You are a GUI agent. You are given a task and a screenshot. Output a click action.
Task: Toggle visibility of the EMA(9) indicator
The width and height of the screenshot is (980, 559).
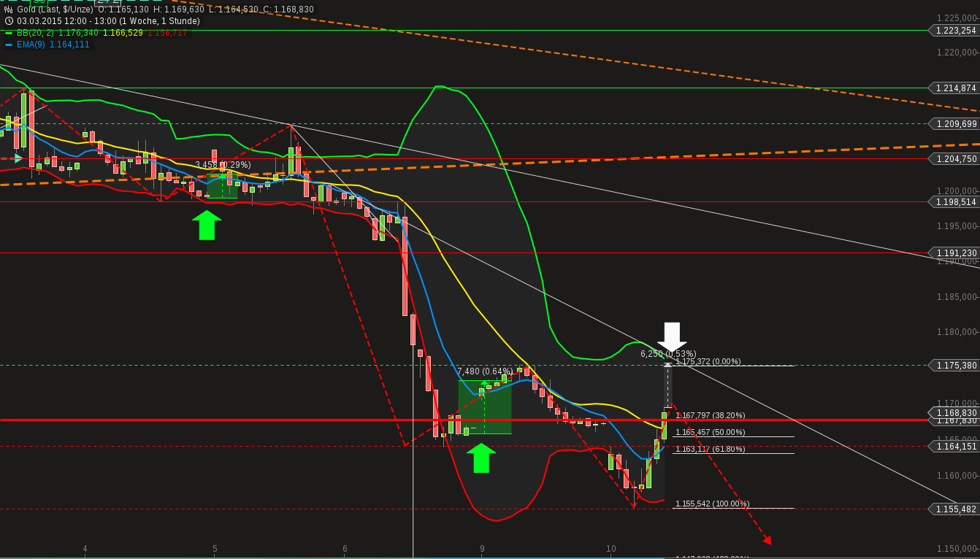[29, 45]
